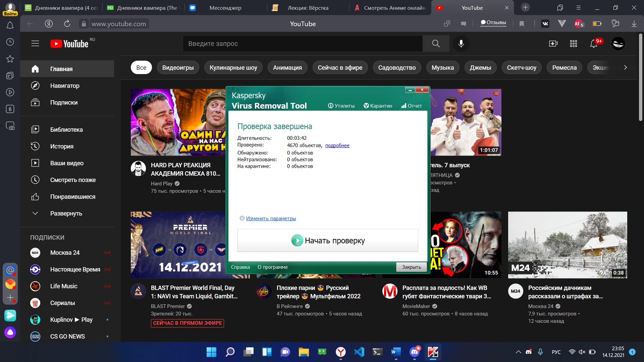The image size is (644, 362).
Task: Start the Kaspersky scan with Начать проверку
Action: (x=328, y=240)
